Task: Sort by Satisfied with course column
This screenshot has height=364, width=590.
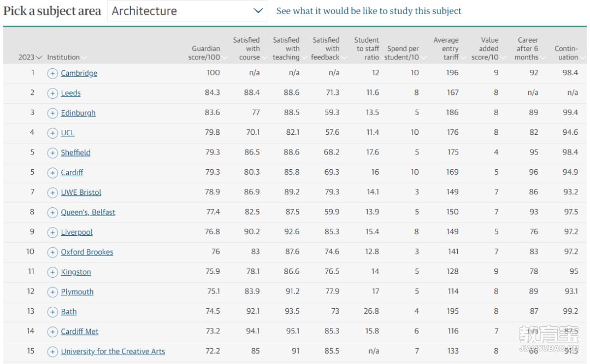Action: 250,49
